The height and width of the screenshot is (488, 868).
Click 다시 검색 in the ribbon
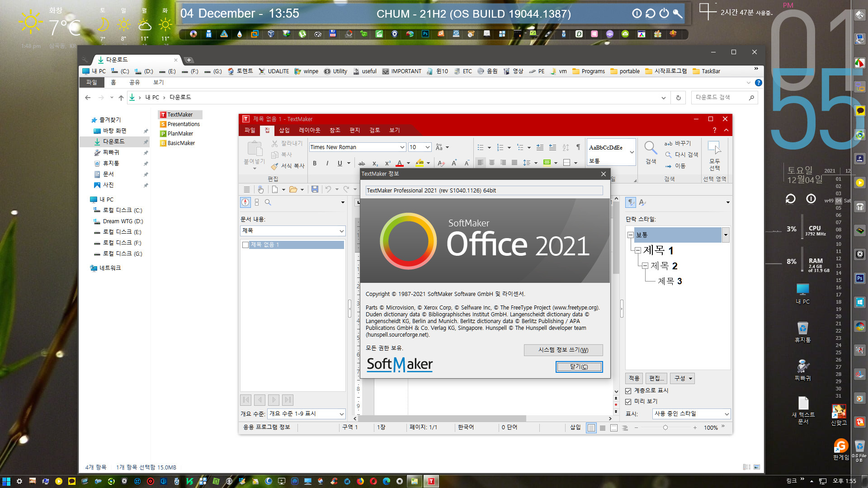(x=681, y=155)
